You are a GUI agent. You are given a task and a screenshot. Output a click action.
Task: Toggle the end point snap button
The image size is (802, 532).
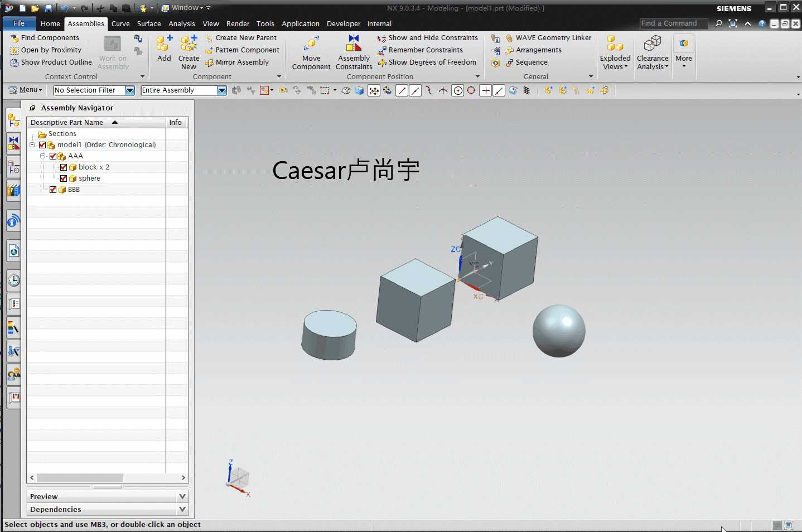[402, 90]
